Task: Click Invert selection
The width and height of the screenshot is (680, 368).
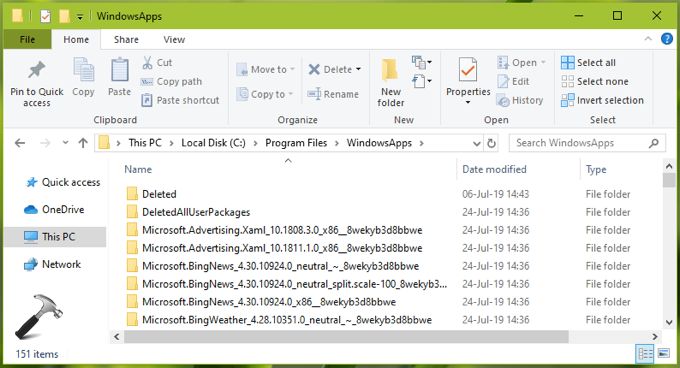Action: [x=602, y=101]
